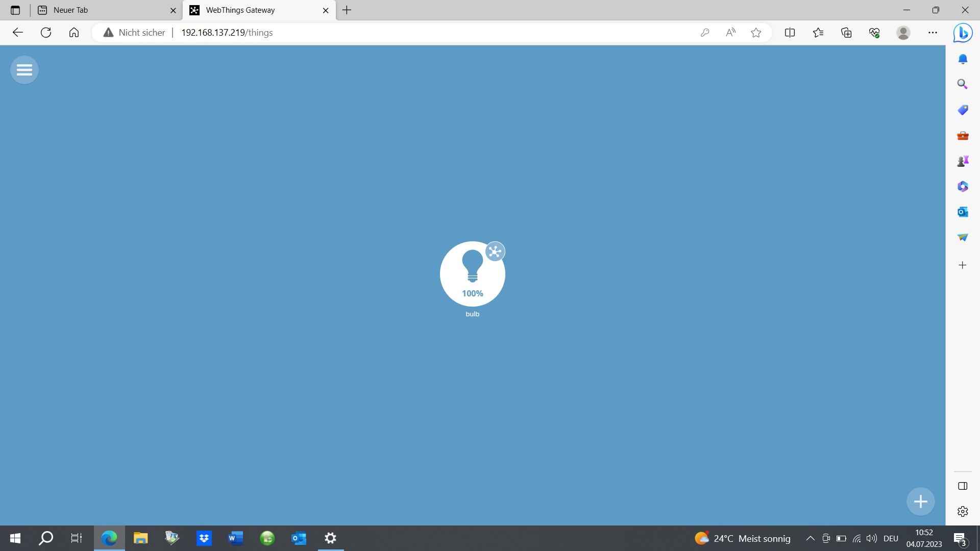Open a new browser tab
The image size is (980, 551).
[347, 10]
